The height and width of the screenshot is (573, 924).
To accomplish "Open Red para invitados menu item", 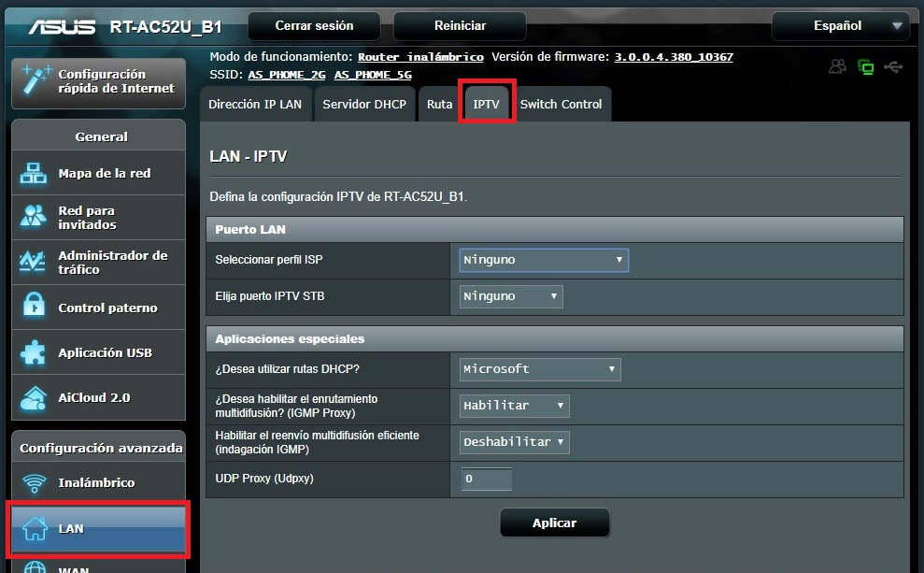I will (x=98, y=218).
